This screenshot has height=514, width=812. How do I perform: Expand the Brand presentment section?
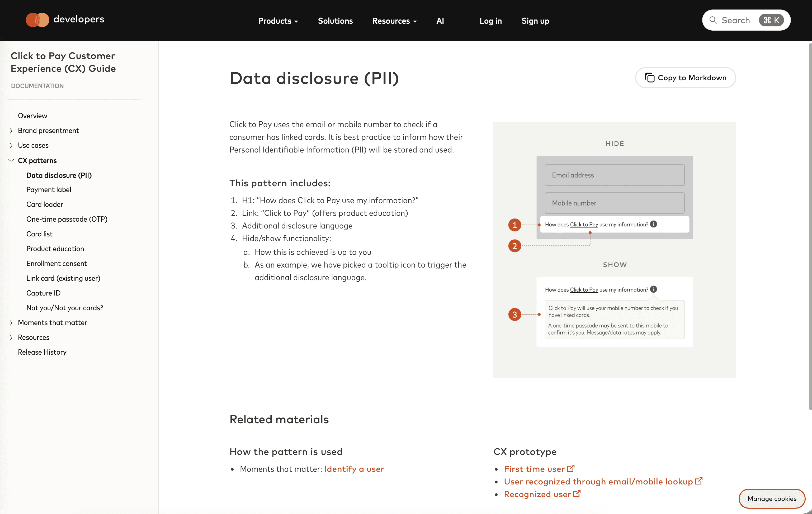(x=11, y=131)
